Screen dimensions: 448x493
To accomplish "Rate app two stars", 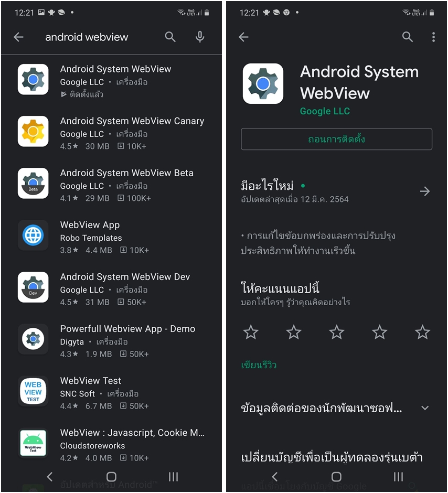I will (294, 333).
